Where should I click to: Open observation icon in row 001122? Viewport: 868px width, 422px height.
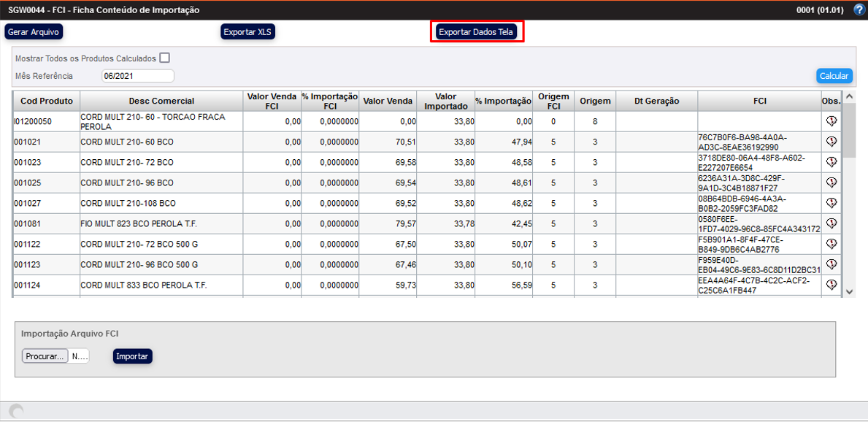(x=831, y=244)
